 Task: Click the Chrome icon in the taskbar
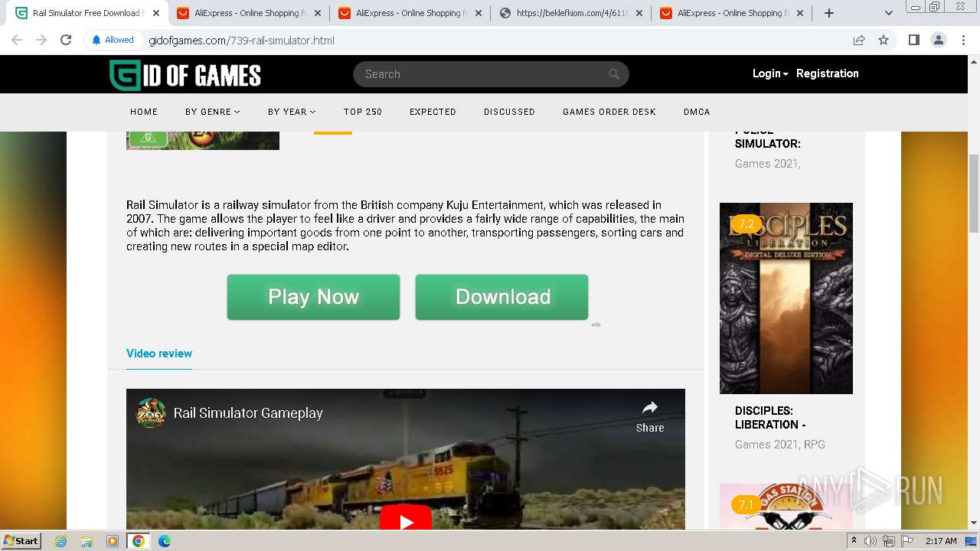(x=139, y=541)
